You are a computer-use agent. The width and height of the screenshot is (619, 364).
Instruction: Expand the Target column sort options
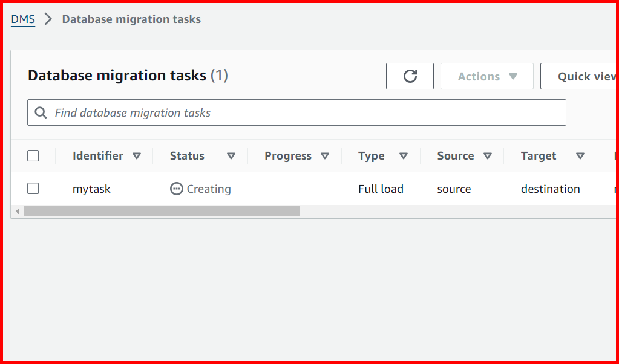point(581,155)
